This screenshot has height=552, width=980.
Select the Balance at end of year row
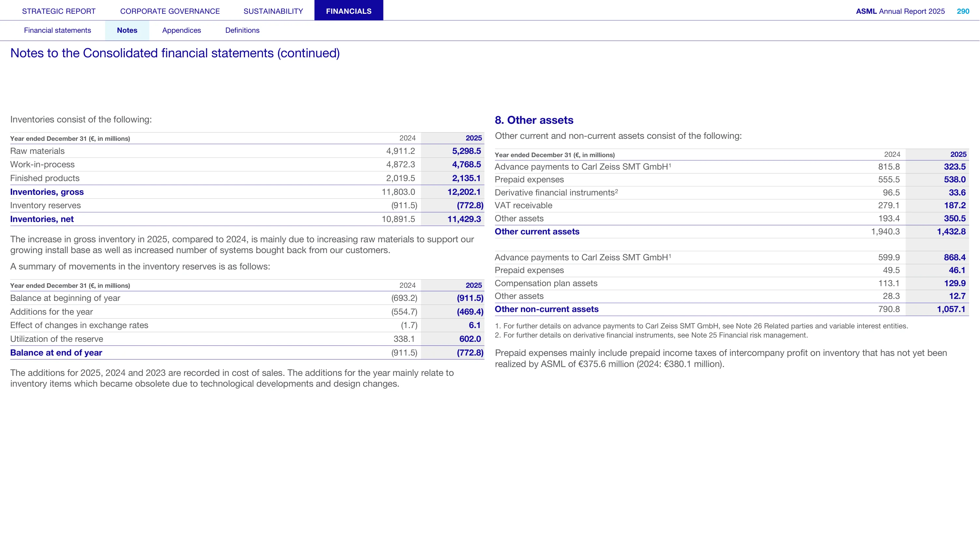[x=247, y=353]
